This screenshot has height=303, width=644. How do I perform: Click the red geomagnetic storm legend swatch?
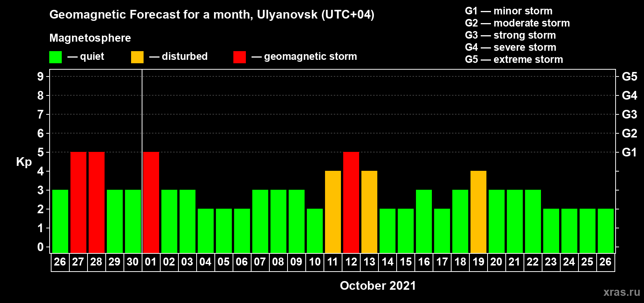[x=240, y=57]
